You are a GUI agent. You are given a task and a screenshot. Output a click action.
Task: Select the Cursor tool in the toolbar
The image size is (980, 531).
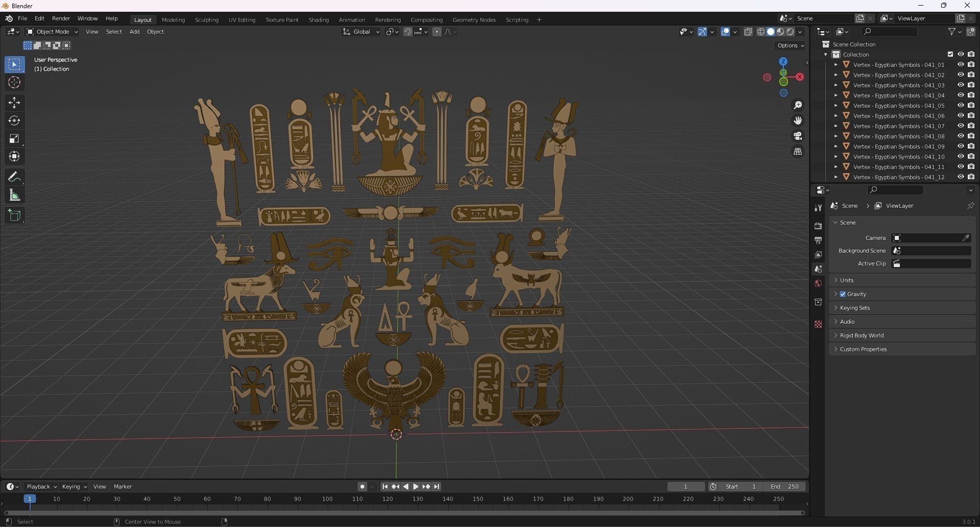(x=14, y=82)
